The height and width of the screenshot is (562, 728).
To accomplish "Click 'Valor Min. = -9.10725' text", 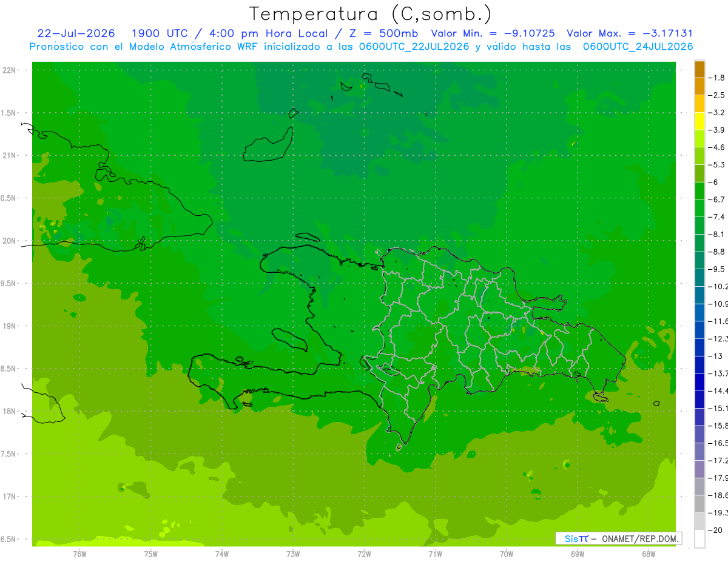I will pos(493,33).
